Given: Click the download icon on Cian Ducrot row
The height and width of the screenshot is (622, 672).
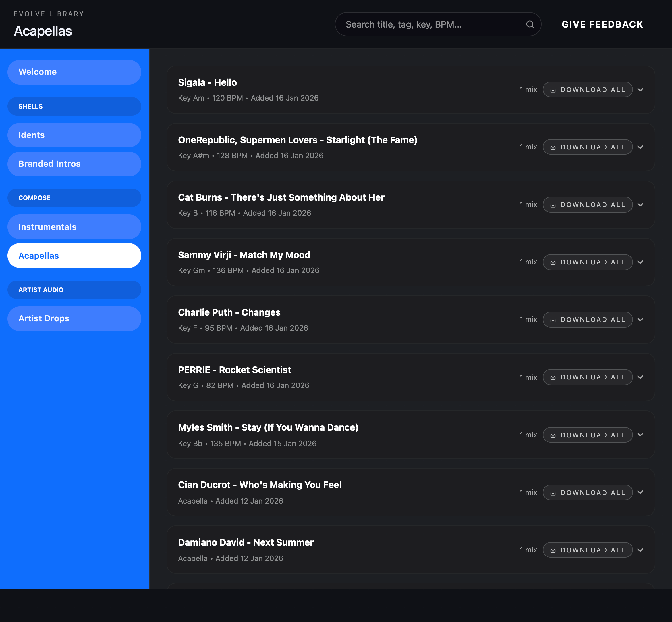Looking at the screenshot, I should click(553, 492).
